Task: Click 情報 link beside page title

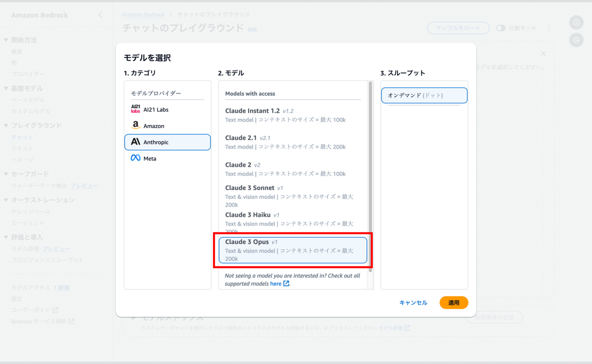Action: pos(252,30)
